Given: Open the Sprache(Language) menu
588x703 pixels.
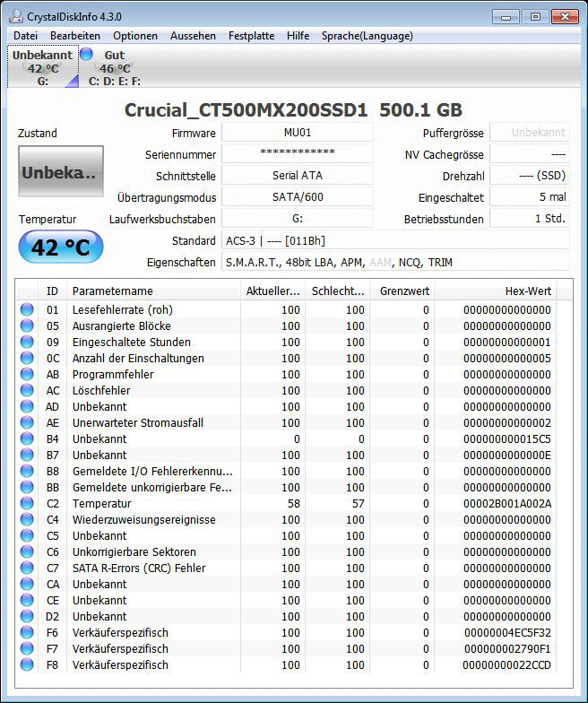Looking at the screenshot, I should 367,36.
